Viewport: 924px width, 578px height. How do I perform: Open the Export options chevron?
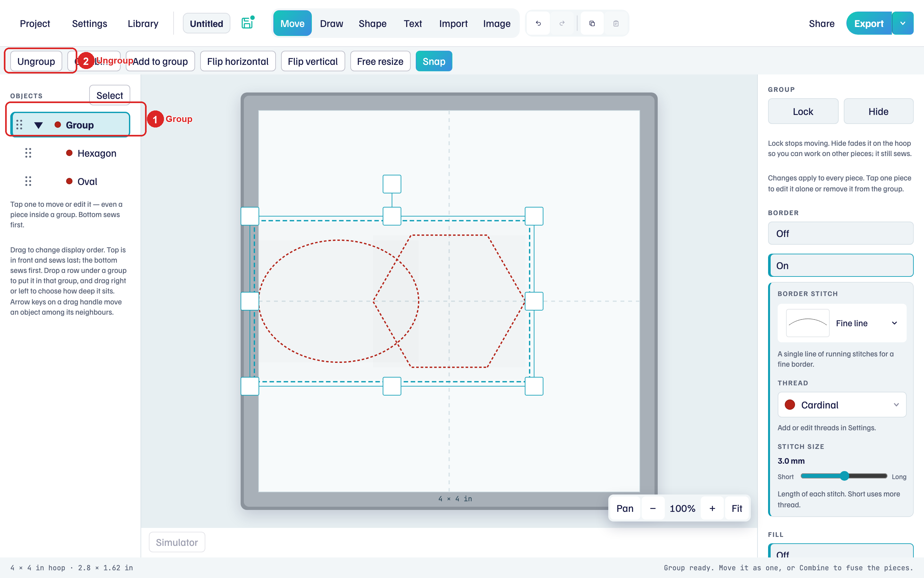903,23
